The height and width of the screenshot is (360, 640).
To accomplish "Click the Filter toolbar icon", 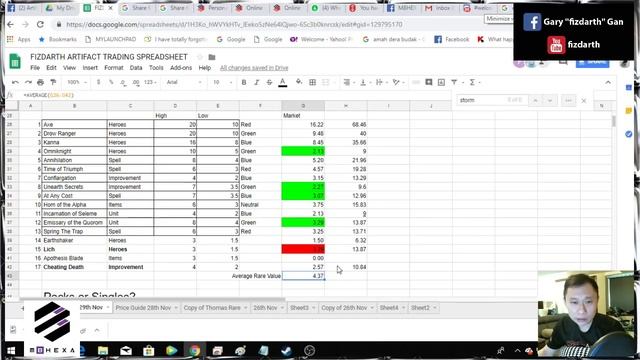I will [454, 82].
